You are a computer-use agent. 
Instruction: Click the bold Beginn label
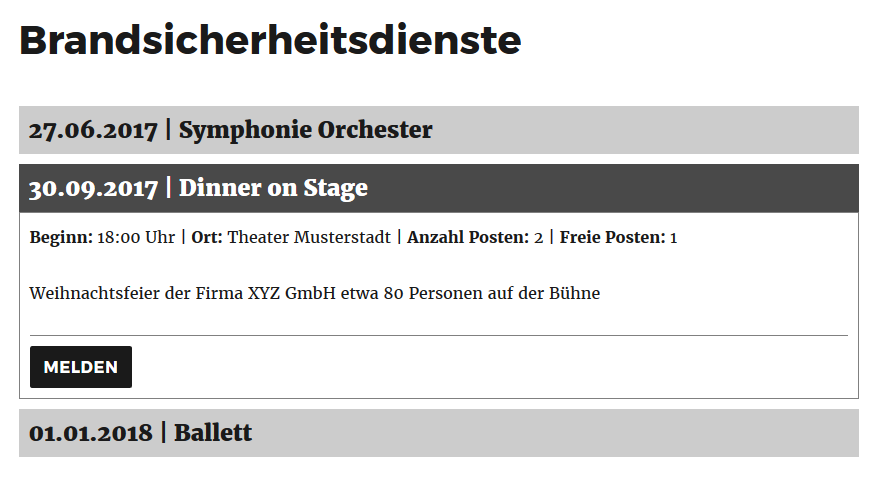click(61, 238)
